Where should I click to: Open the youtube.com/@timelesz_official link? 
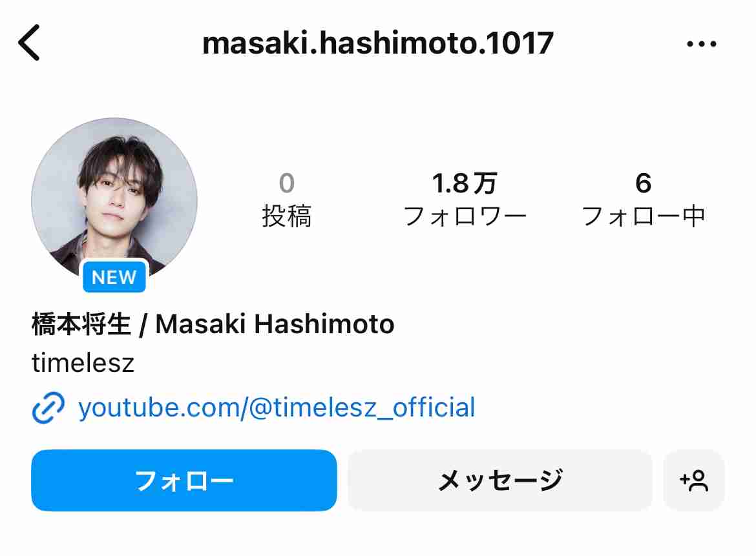coord(277,407)
